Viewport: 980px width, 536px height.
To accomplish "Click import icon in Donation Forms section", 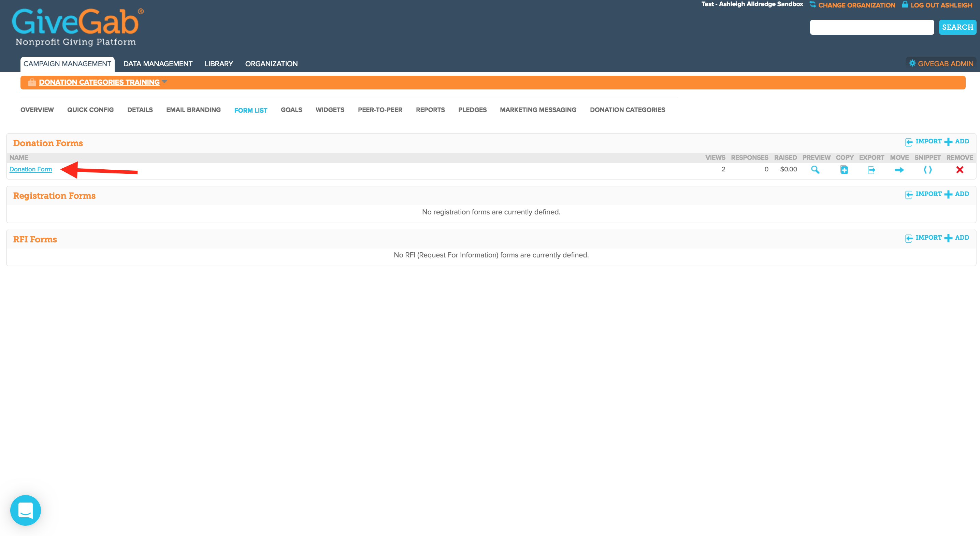I will click(909, 142).
